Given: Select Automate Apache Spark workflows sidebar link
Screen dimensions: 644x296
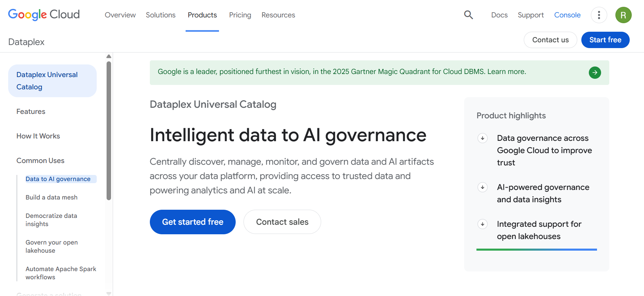Looking at the screenshot, I should [x=61, y=273].
